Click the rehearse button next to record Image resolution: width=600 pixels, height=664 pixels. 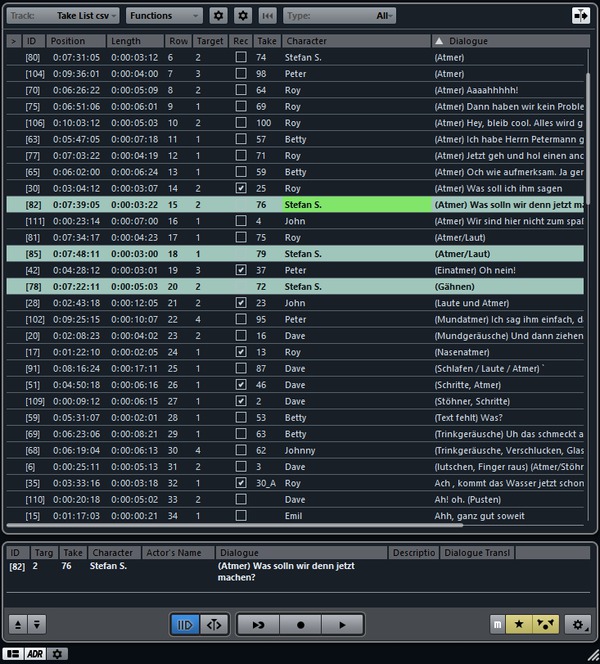click(x=258, y=624)
